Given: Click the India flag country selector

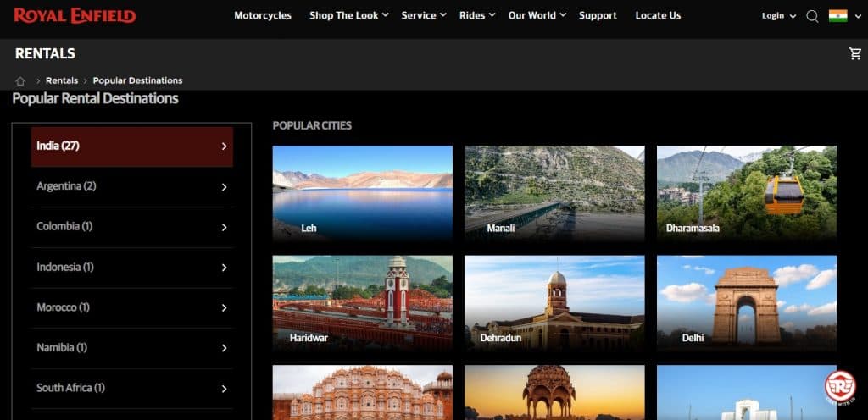Looking at the screenshot, I should tap(837, 16).
